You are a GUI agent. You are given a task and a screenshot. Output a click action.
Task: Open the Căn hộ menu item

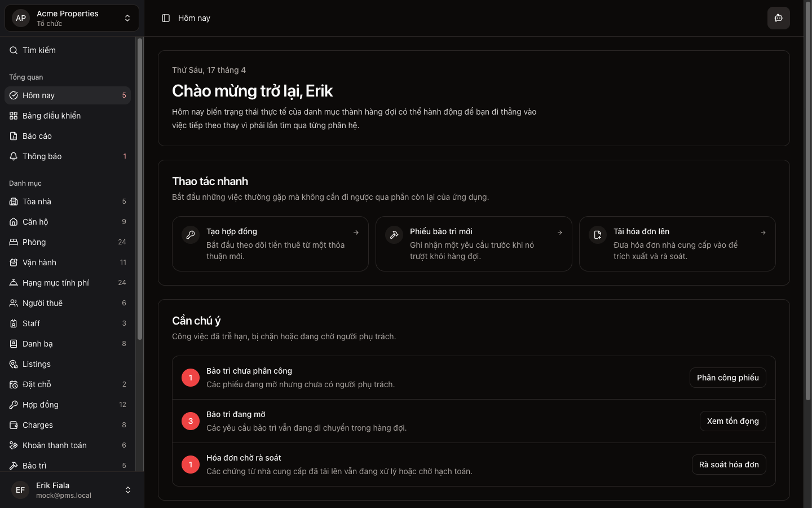pyautogui.click(x=35, y=222)
